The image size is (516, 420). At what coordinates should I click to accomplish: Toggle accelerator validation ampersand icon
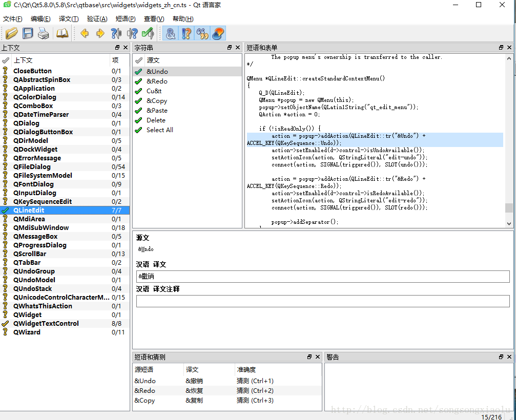171,33
